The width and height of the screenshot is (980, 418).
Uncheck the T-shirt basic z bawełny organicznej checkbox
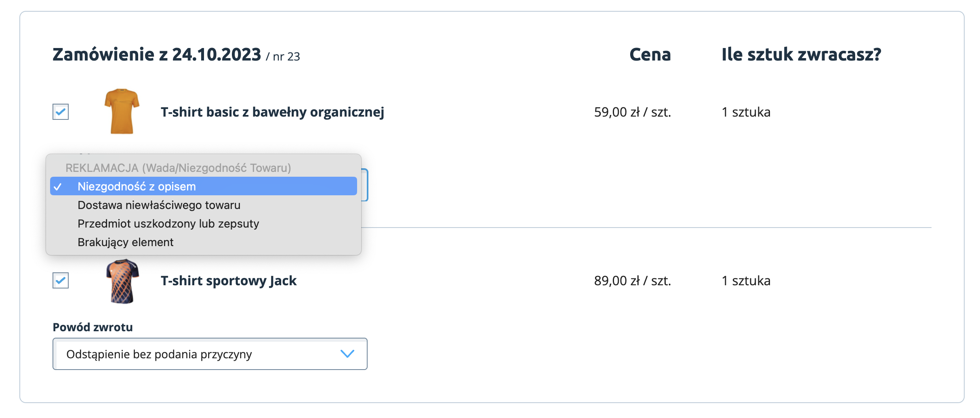pyautogui.click(x=61, y=112)
